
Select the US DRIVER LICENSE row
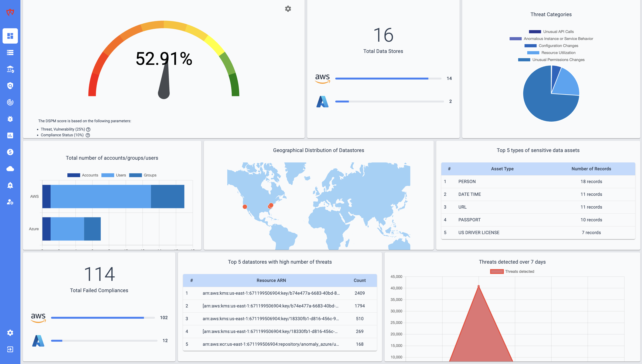538,233
